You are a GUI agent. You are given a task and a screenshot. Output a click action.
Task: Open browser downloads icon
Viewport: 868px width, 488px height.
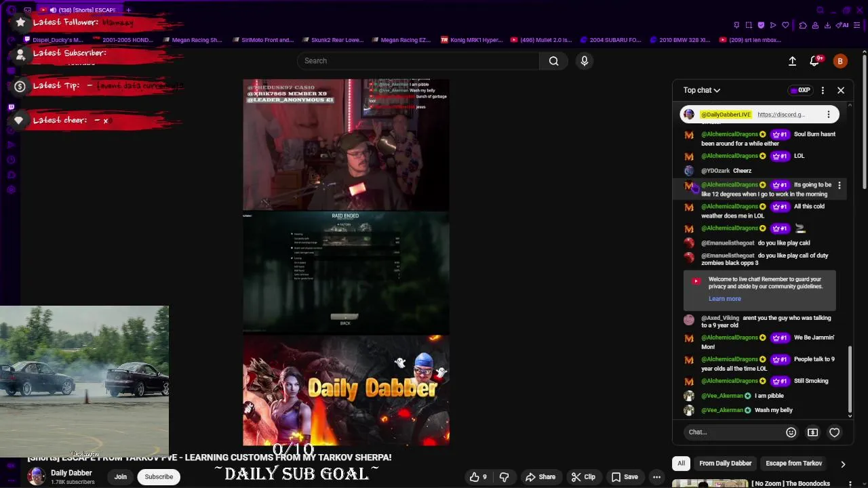[x=828, y=25]
